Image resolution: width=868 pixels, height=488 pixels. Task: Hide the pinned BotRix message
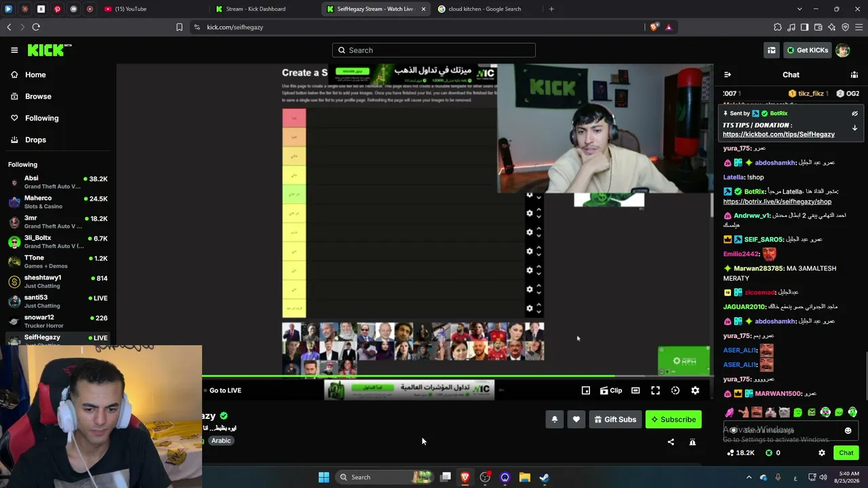tap(854, 114)
